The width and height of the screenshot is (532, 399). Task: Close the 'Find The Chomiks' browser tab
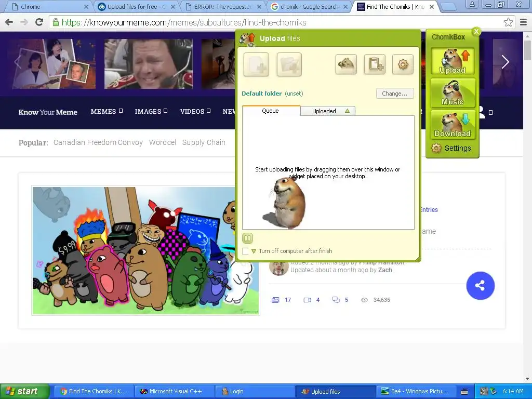pos(432,7)
